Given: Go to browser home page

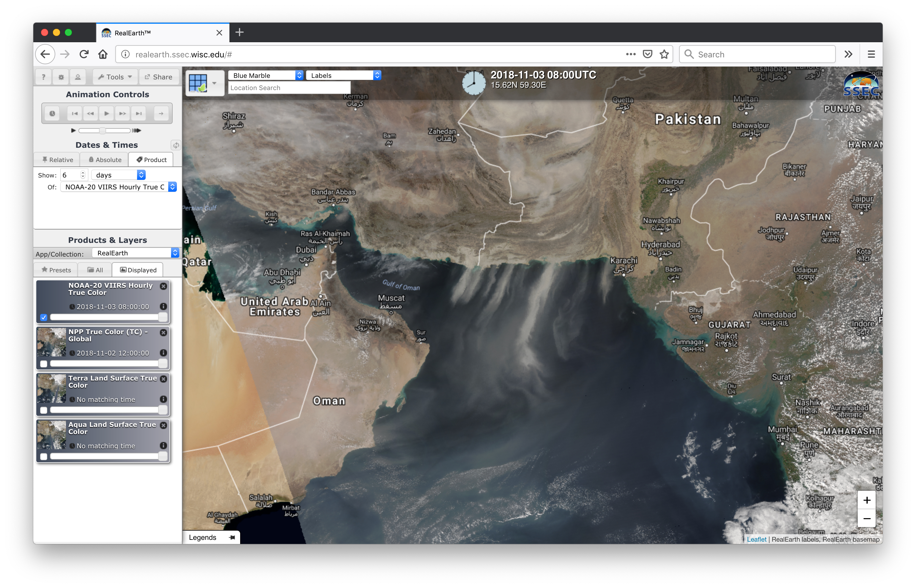Looking at the screenshot, I should (x=103, y=54).
